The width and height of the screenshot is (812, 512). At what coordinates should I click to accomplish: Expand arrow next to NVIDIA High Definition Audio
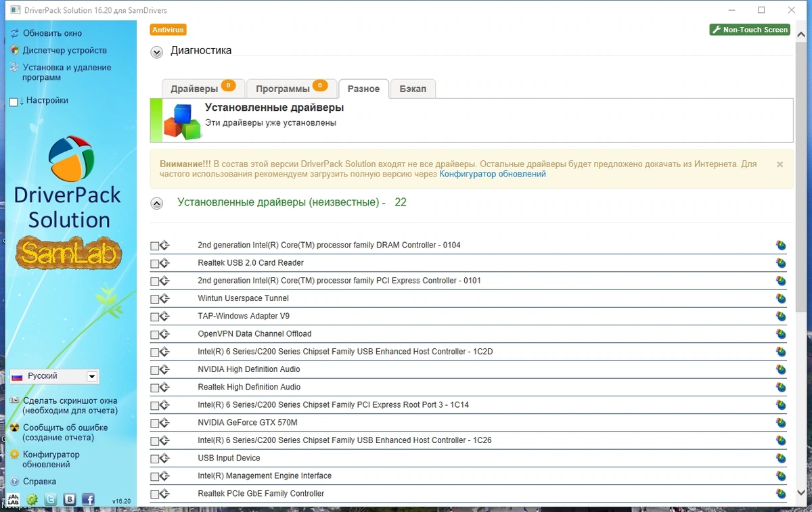point(165,370)
